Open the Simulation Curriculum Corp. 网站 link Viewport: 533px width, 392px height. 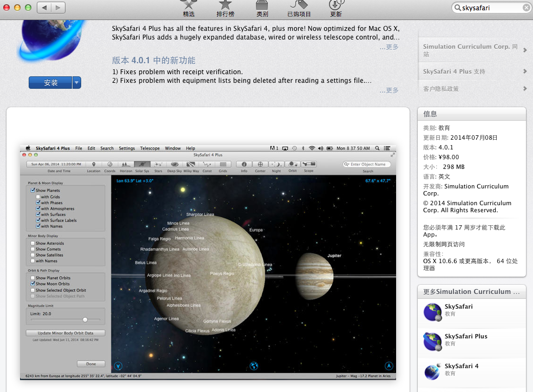tap(472, 50)
